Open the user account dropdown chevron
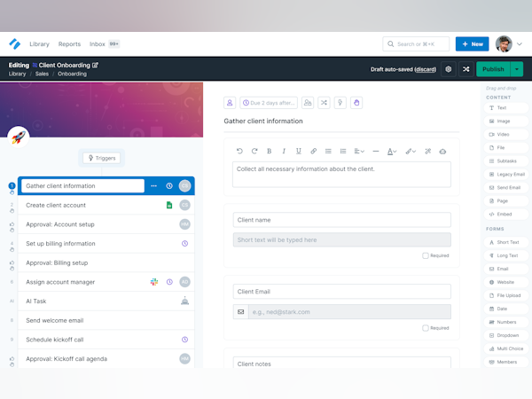532x399 pixels. (x=520, y=43)
